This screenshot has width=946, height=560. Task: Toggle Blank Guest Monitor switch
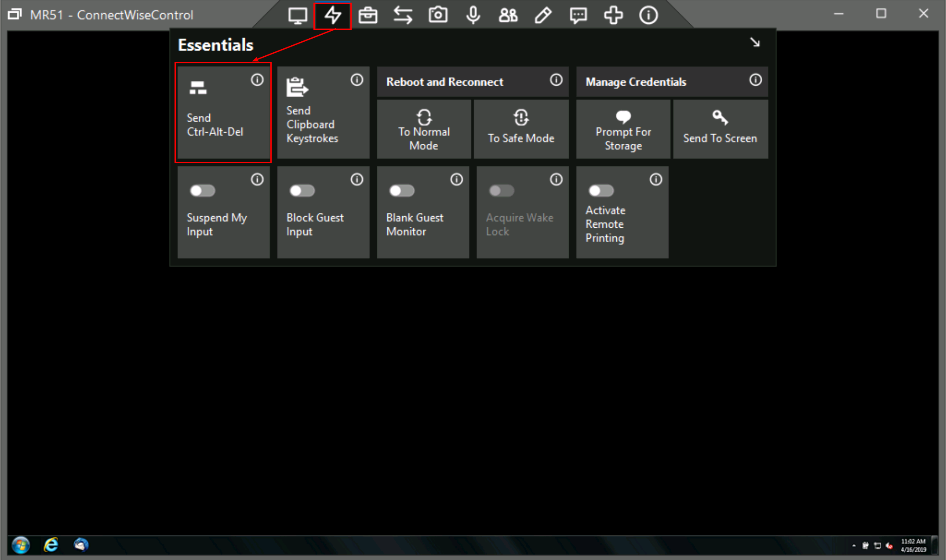pyautogui.click(x=402, y=191)
